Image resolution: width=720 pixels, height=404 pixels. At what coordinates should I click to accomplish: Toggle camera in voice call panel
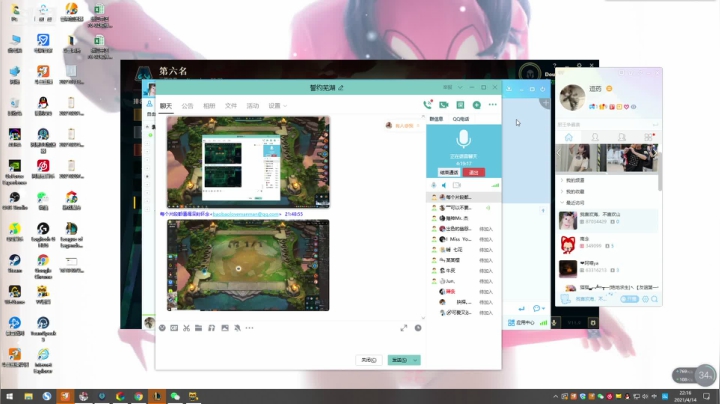456,185
